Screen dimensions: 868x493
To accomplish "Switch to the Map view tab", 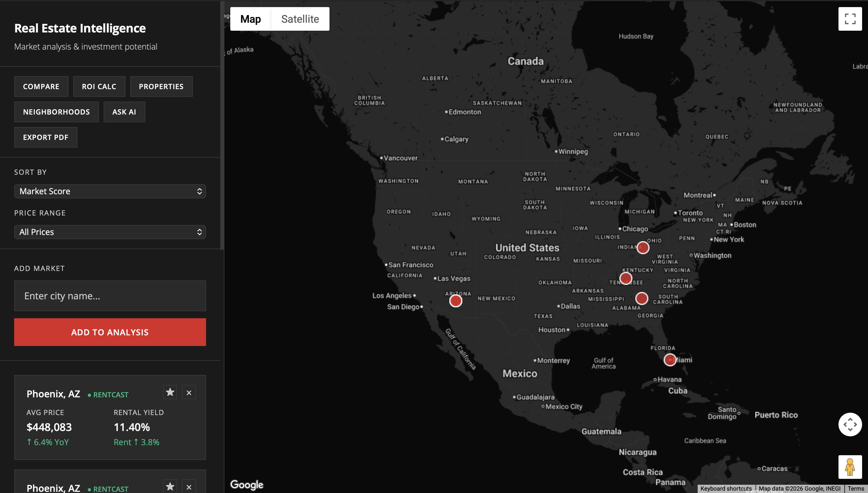I will click(x=251, y=19).
